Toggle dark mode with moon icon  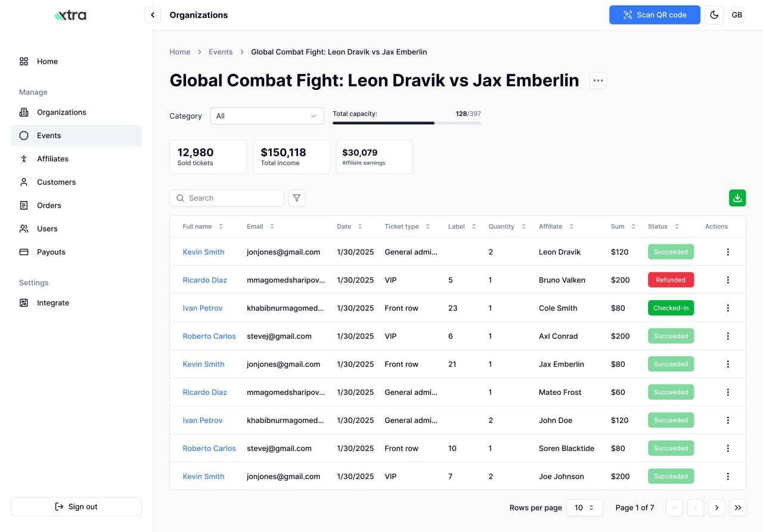coord(714,15)
